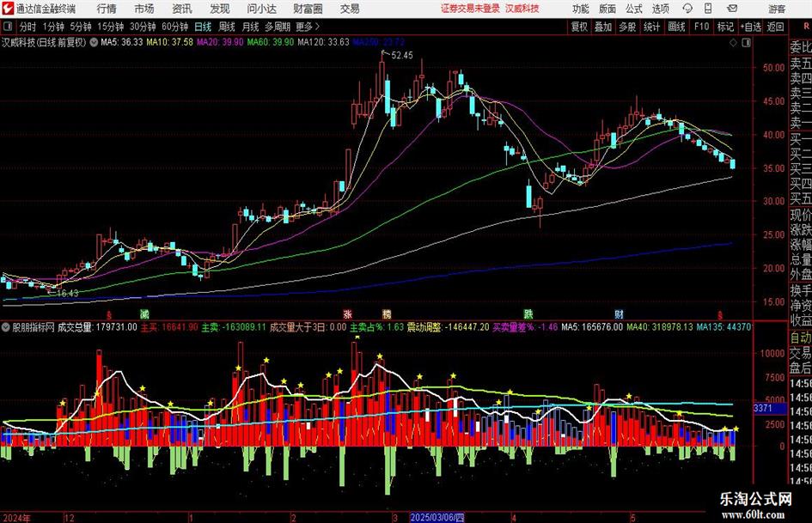
Task: Click the 画线 drawing toolbar button
Action: point(676,27)
